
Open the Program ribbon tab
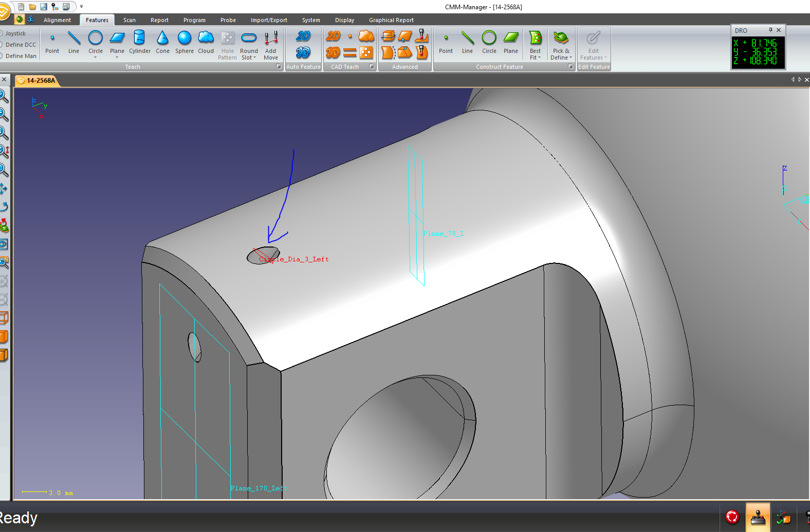pyautogui.click(x=194, y=20)
